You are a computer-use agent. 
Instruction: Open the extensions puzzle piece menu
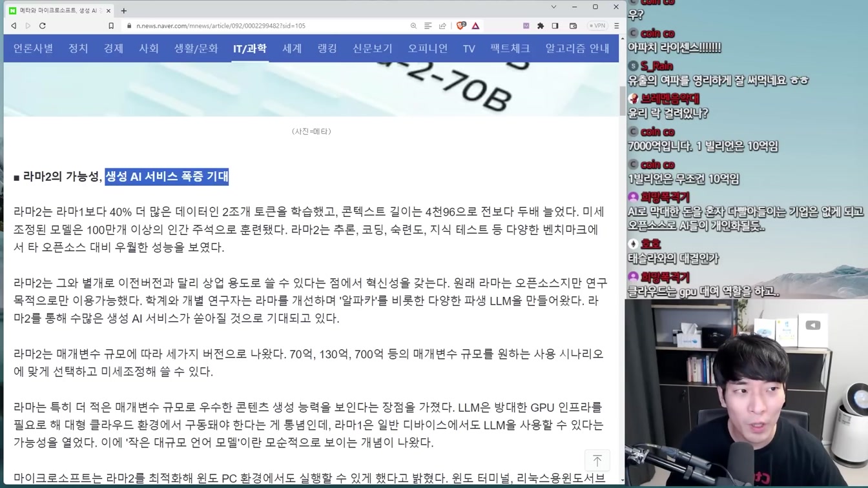541,26
